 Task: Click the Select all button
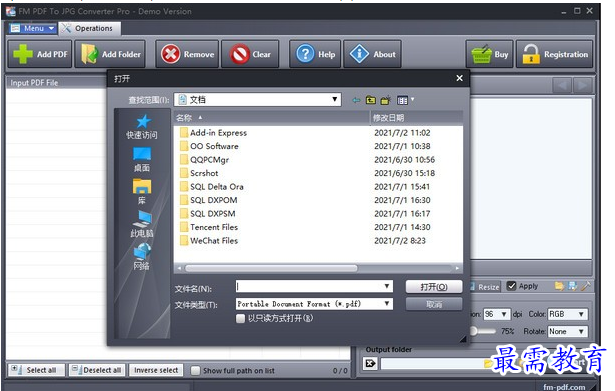pyautogui.click(x=36, y=370)
